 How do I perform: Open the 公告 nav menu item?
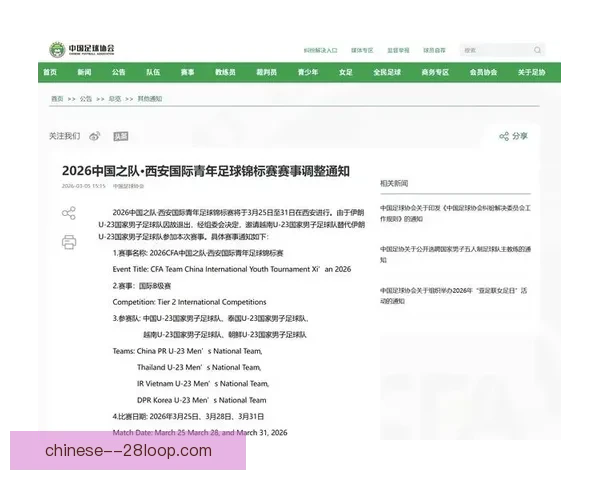click(x=119, y=72)
